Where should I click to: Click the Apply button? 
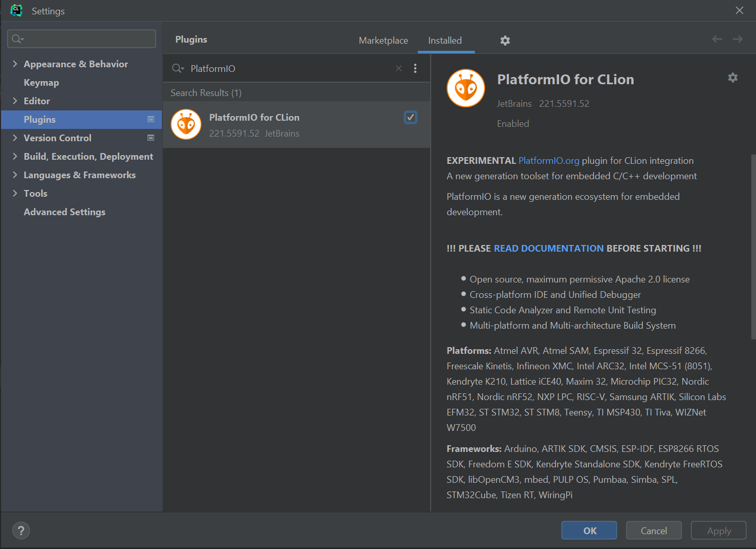pyautogui.click(x=718, y=531)
